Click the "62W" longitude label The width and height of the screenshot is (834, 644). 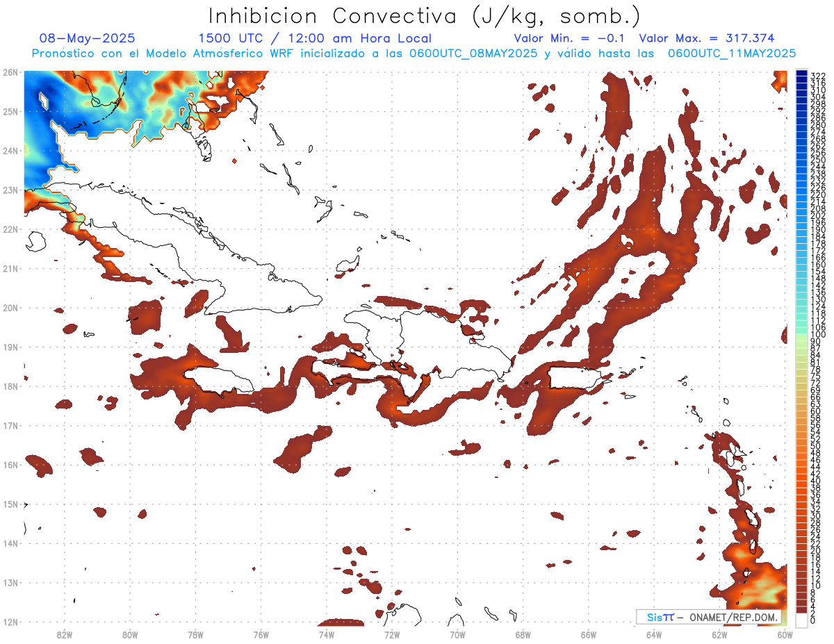click(x=719, y=634)
